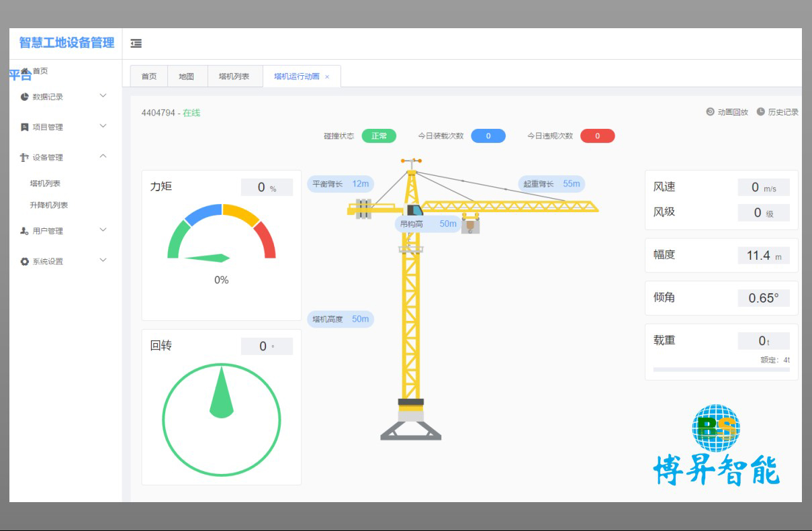The width and height of the screenshot is (812, 531).
Task: Click the 动画回放 replay icon
Action: pos(710,112)
